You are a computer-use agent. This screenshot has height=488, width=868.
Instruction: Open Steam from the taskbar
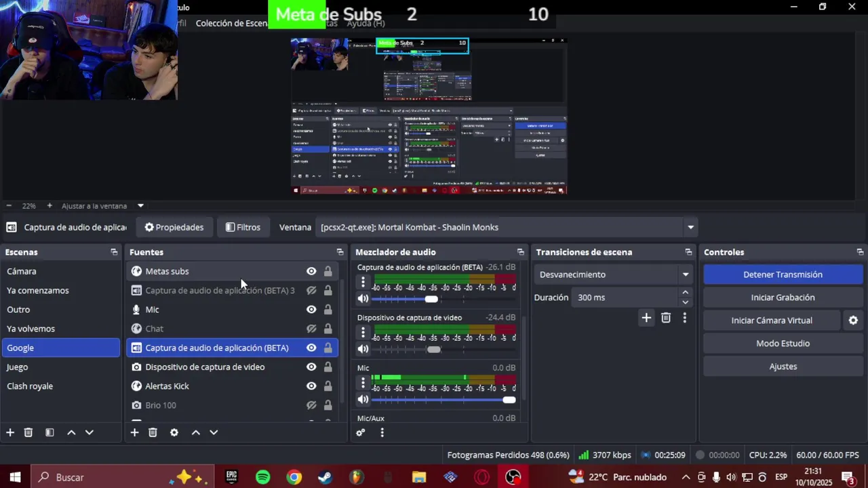[325, 477]
